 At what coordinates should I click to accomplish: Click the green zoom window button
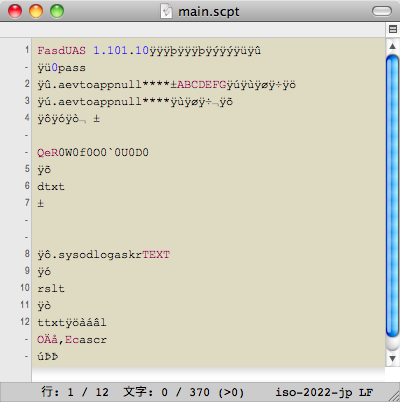pos(57,11)
